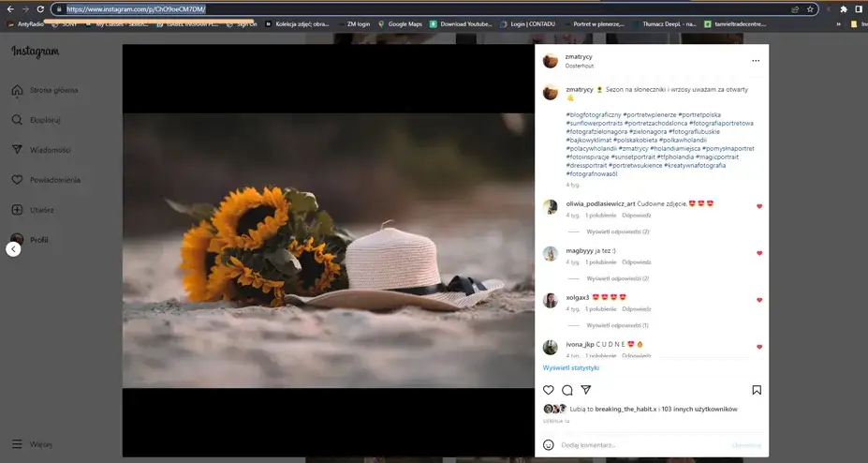Open Strona główna home icon
Image resolution: width=868 pixels, height=463 pixels.
coord(17,90)
